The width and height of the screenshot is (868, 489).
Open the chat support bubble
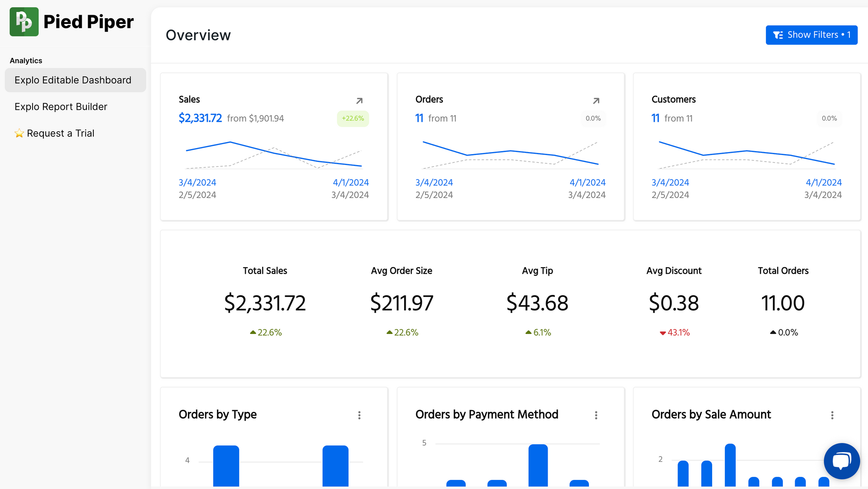tap(842, 461)
